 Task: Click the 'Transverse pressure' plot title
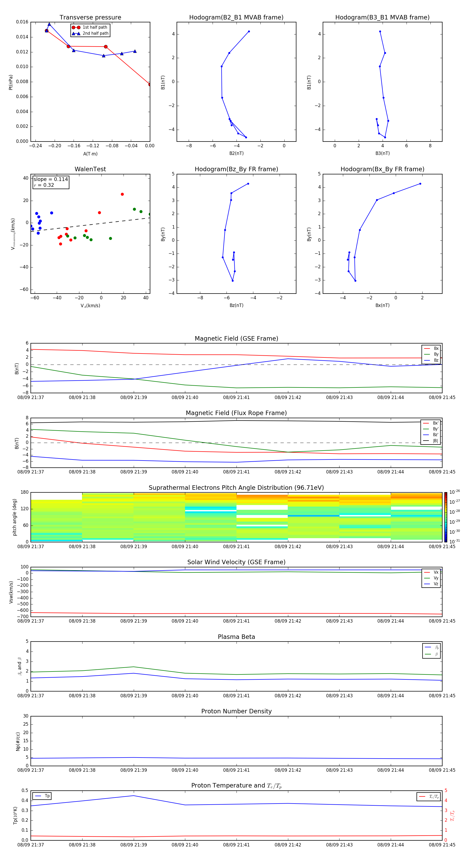tap(90, 17)
